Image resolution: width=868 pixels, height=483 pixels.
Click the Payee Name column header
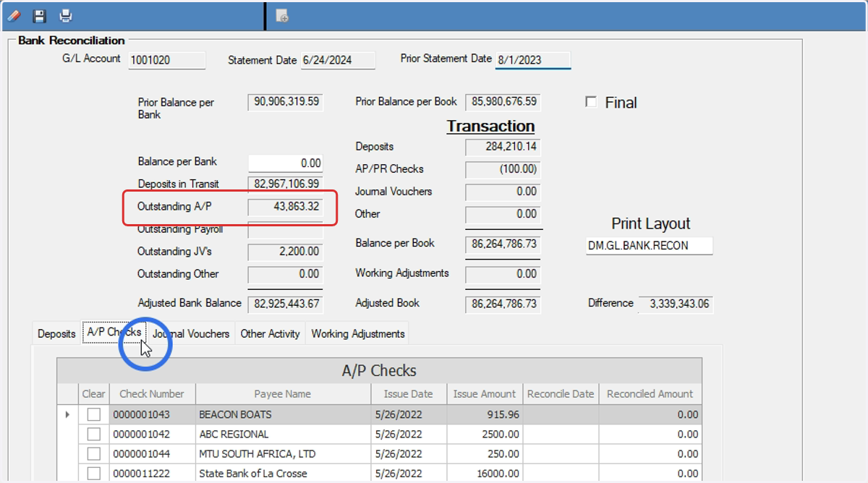[283, 394]
